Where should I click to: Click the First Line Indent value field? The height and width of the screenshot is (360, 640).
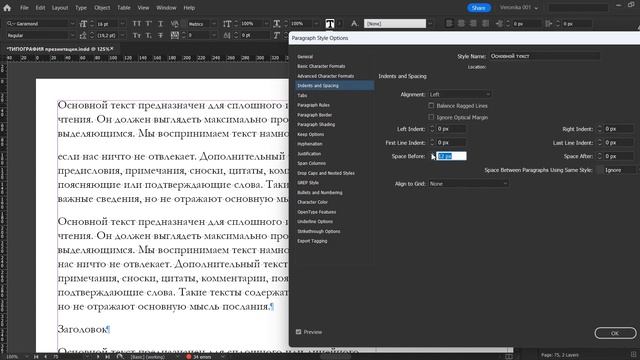pyautogui.click(x=451, y=142)
